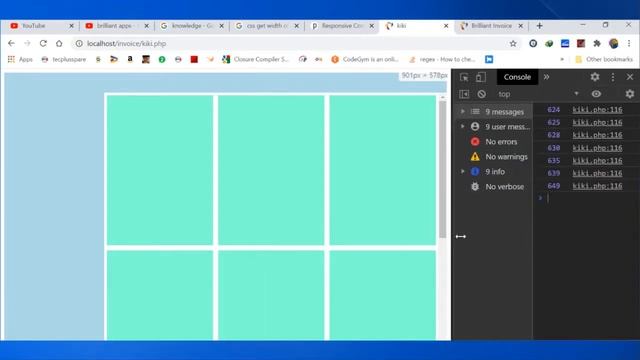Select the Console tab
640x360 pixels.
coord(517,77)
